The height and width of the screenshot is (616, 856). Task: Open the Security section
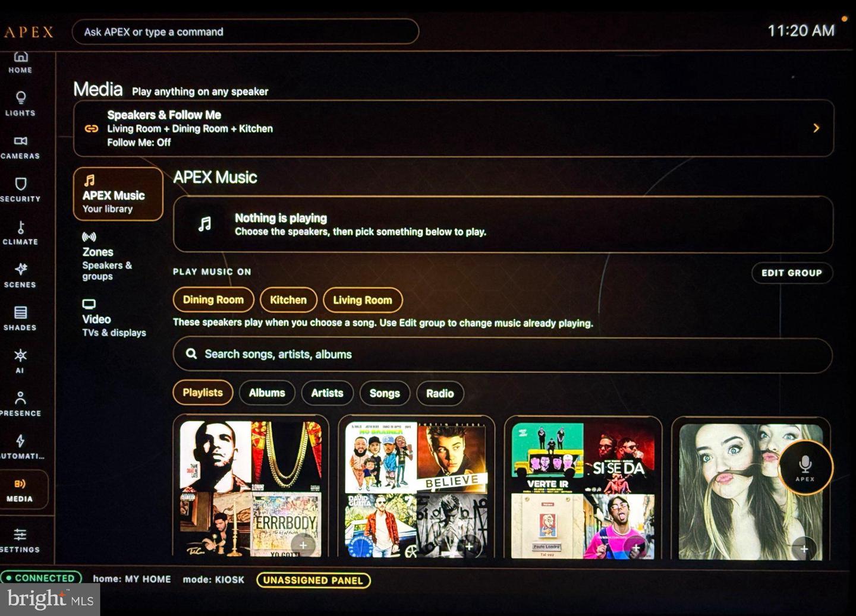[x=20, y=190]
